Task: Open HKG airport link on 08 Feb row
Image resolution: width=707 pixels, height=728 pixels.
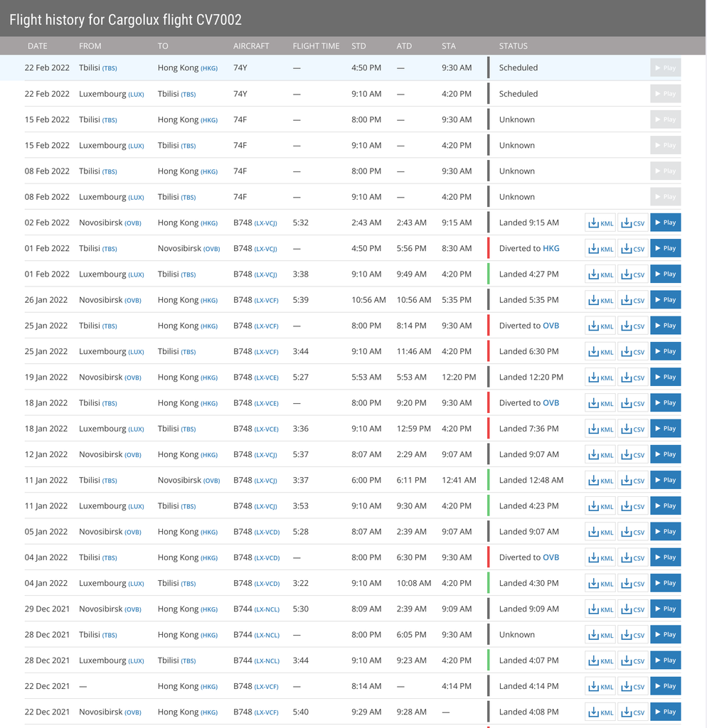Action: coord(209,172)
